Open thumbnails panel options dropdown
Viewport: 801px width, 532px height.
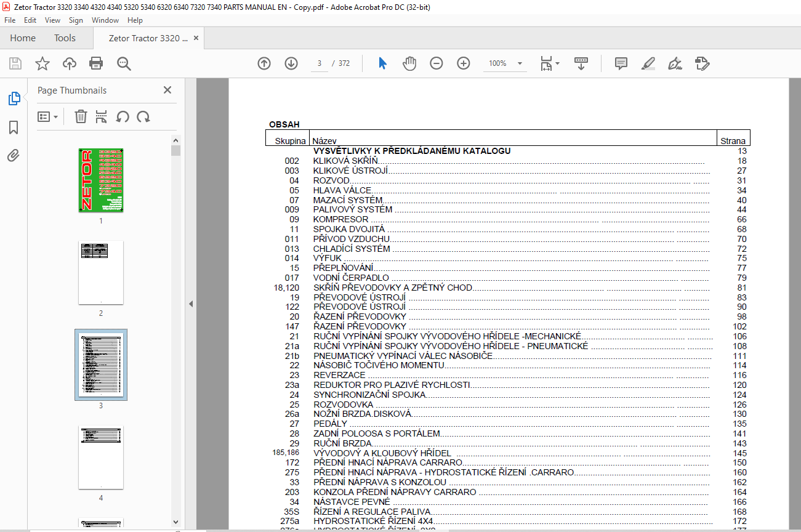point(47,116)
